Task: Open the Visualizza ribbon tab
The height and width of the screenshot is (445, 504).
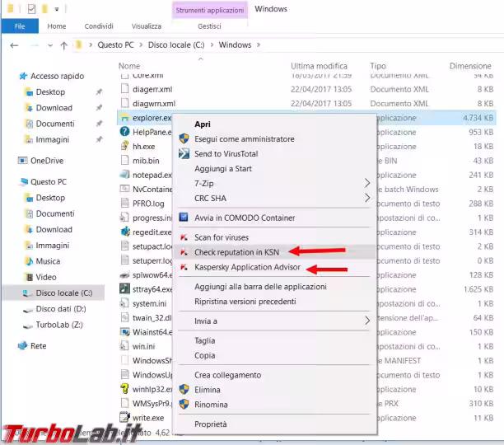Action: click(146, 26)
